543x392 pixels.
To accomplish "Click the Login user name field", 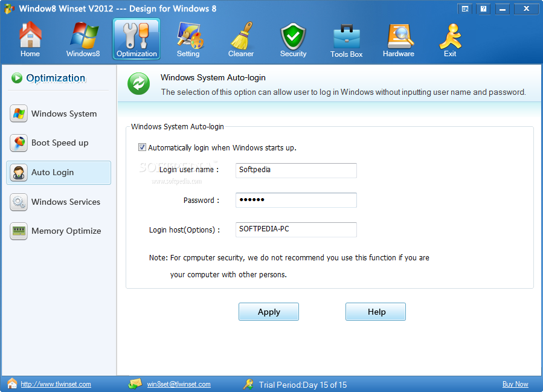I will pos(296,170).
